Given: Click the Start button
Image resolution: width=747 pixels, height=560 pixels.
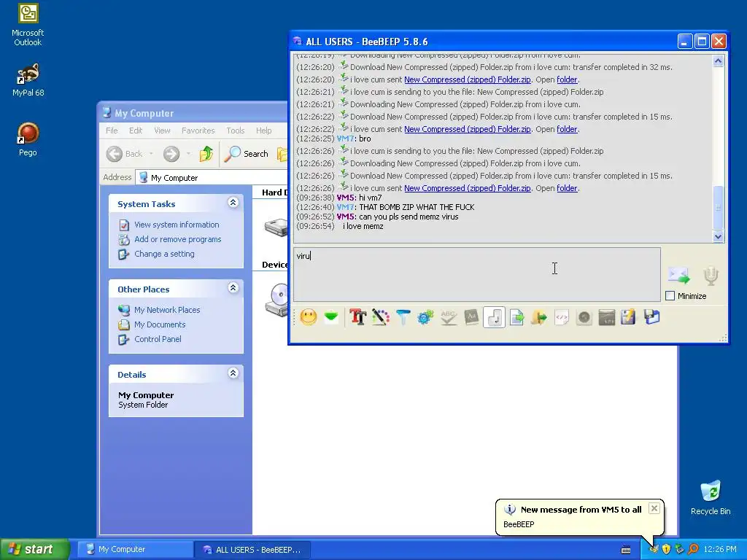Looking at the screenshot, I should [x=34, y=549].
